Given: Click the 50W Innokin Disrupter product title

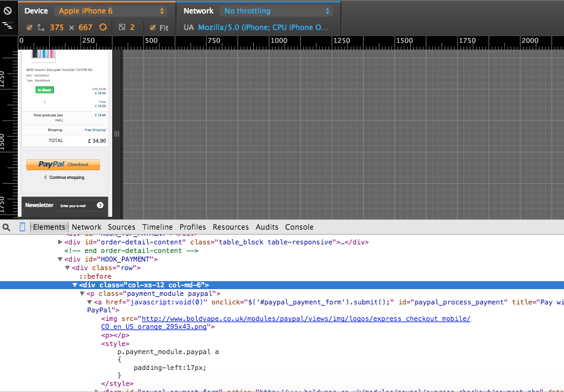Looking at the screenshot, I should pos(59,70).
